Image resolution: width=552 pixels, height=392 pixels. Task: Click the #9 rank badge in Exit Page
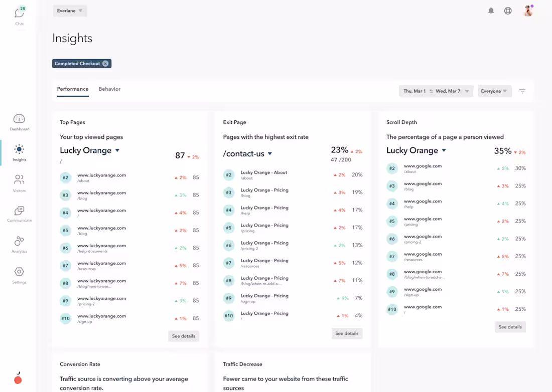coord(228,298)
